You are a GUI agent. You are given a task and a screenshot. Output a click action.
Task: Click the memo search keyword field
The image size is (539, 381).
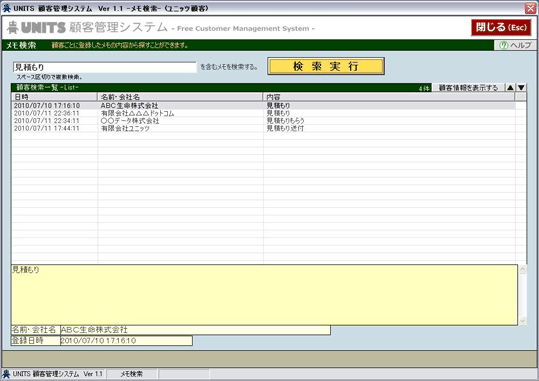(x=105, y=67)
